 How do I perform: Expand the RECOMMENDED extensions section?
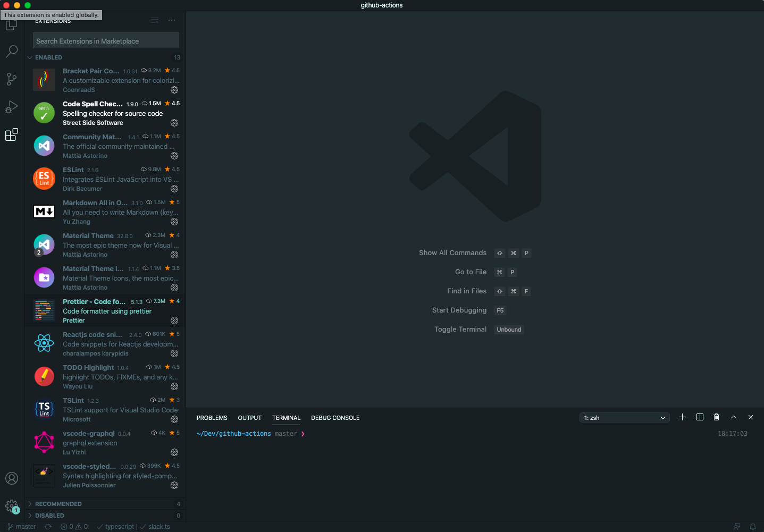[105, 504]
